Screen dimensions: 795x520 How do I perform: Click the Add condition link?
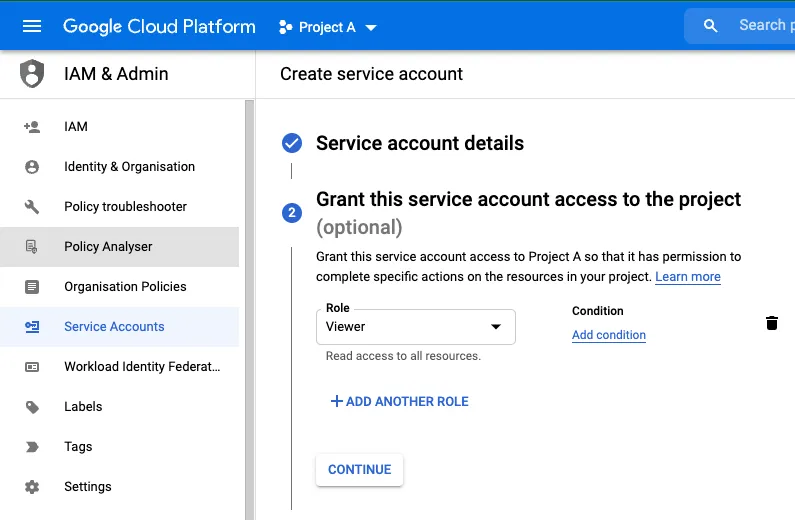click(609, 335)
